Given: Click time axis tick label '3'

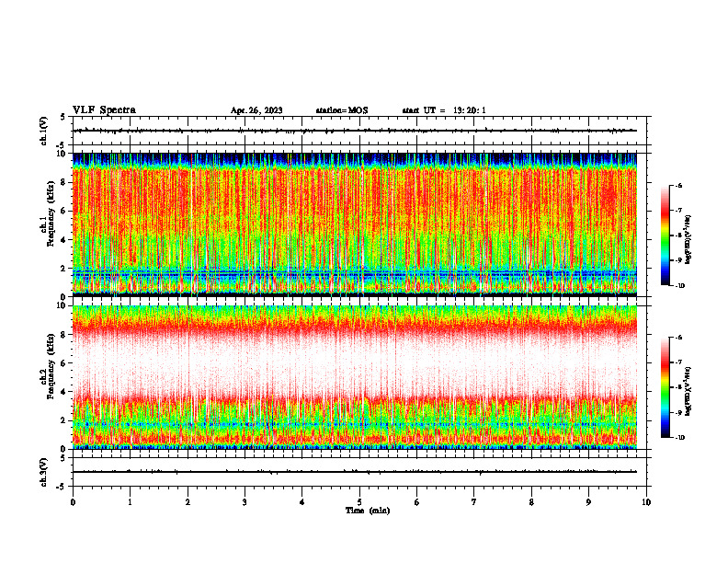Looking at the screenshot, I should click(245, 502).
